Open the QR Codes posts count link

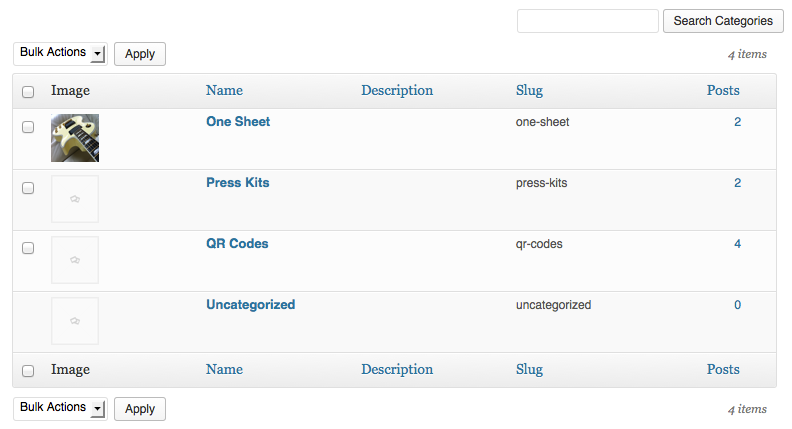point(737,244)
